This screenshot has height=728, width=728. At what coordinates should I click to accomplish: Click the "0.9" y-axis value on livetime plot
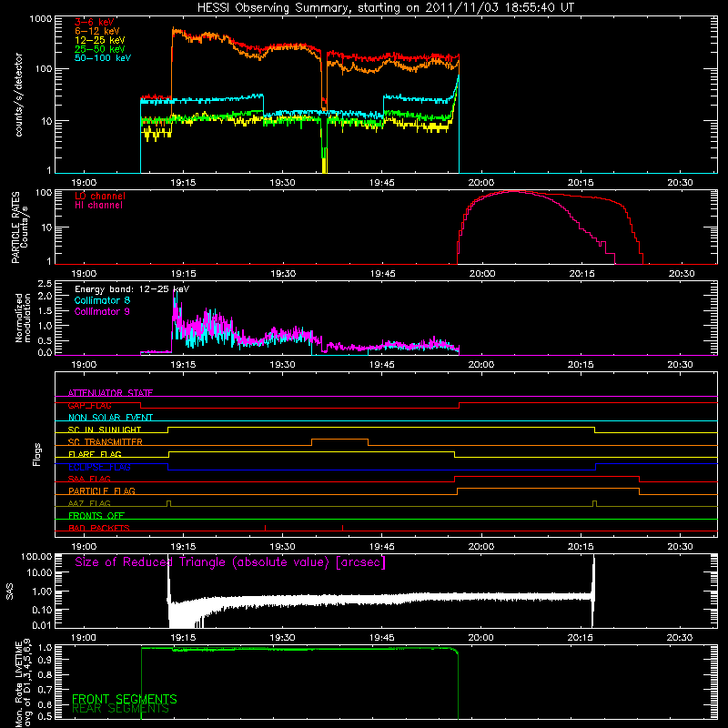coord(45,659)
